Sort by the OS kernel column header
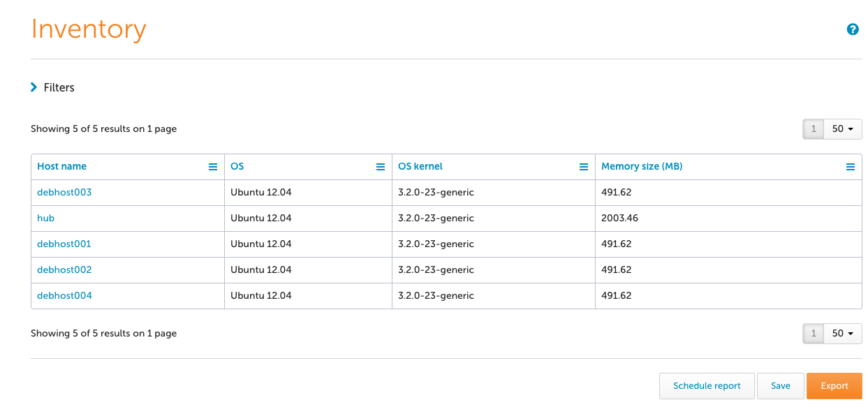This screenshot has width=868, height=407. click(420, 167)
